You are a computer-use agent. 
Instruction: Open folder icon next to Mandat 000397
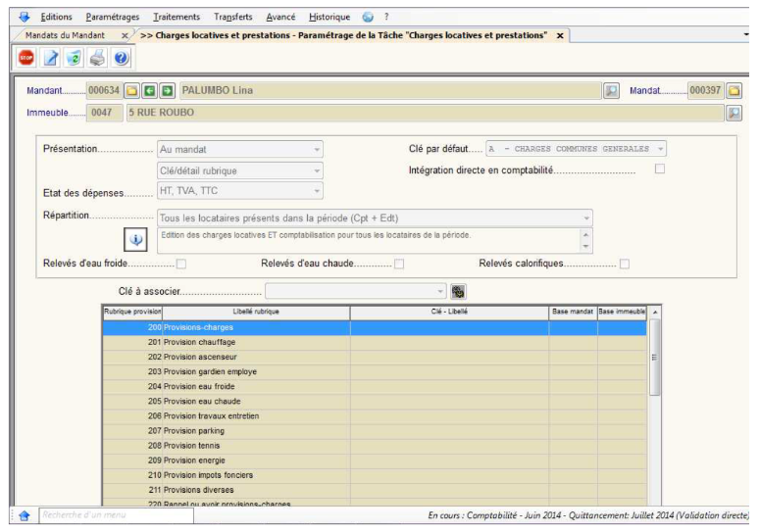pyautogui.click(x=734, y=91)
